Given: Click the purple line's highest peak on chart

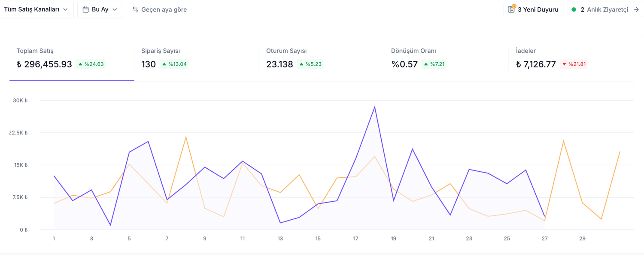Looking at the screenshot, I should (x=375, y=107).
